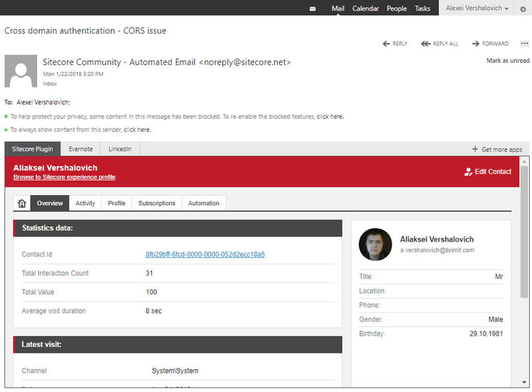Click Average visit duration value 8 sec
The width and height of the screenshot is (532, 392).
point(154,311)
